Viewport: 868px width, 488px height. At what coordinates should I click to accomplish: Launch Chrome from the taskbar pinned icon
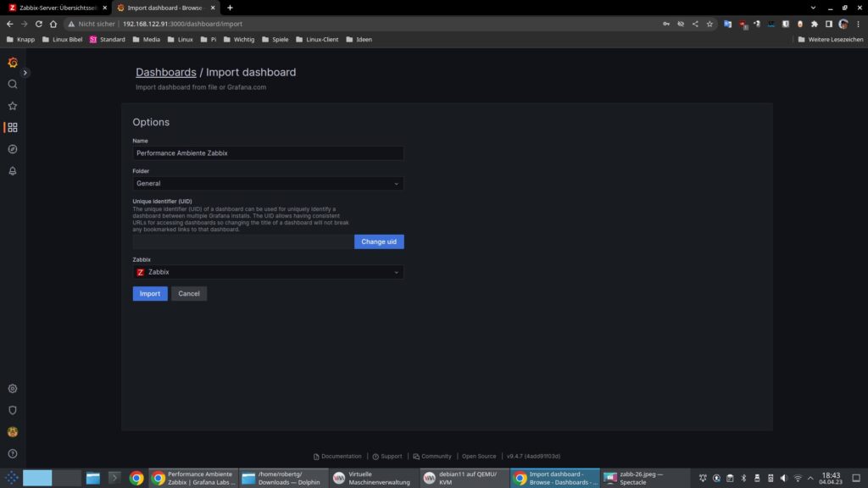pyautogui.click(x=136, y=478)
